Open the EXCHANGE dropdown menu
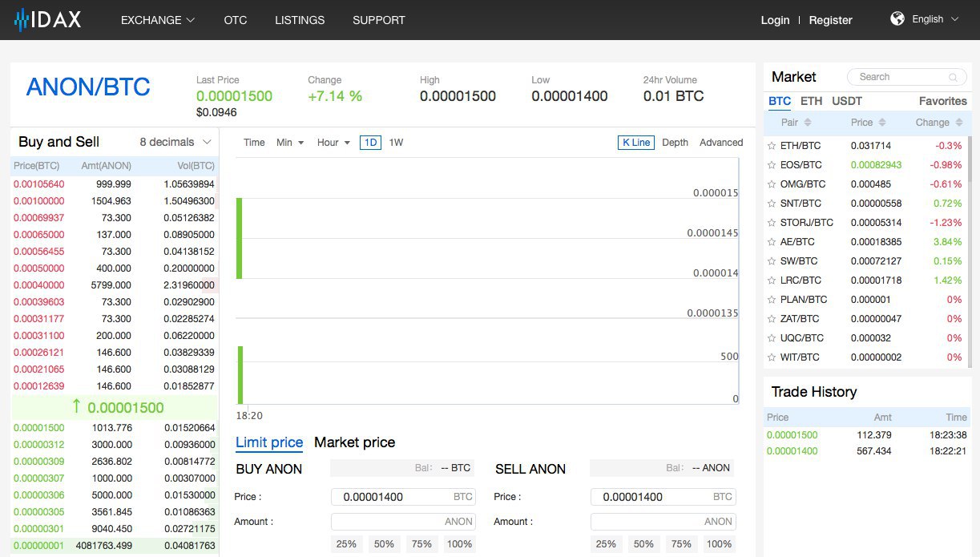This screenshot has height=557, width=980. click(x=158, y=20)
